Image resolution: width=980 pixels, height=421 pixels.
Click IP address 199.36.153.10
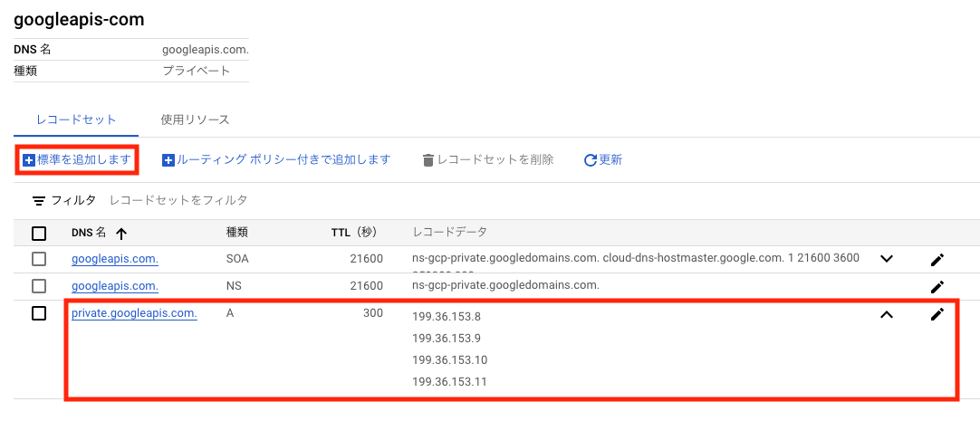pos(450,360)
